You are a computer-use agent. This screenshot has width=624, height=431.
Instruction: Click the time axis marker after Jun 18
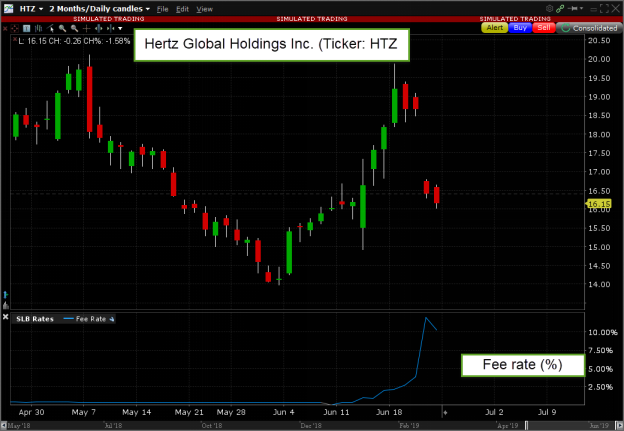coord(445,413)
